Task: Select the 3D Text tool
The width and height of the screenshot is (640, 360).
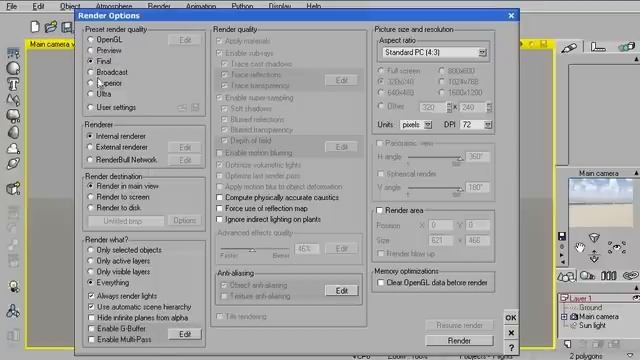Action: coord(13,84)
